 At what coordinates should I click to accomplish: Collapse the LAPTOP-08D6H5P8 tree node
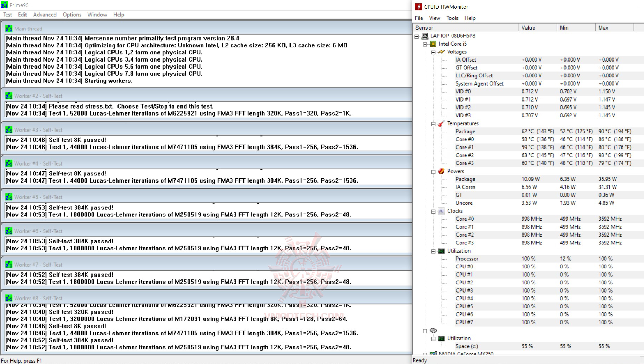coord(417,36)
